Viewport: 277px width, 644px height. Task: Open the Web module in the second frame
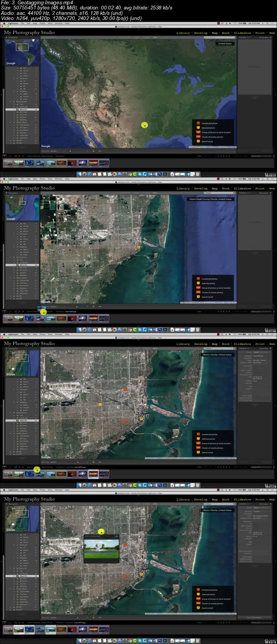272,189
